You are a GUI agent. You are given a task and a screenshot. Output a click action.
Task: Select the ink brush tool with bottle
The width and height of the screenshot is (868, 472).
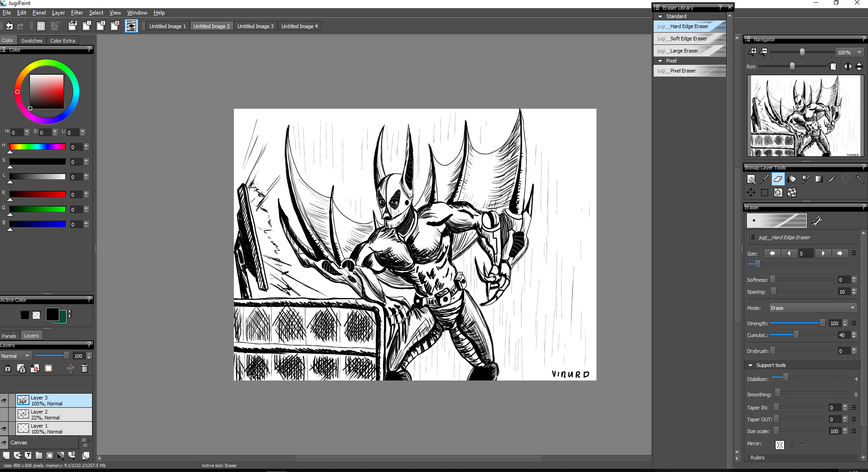(805, 179)
